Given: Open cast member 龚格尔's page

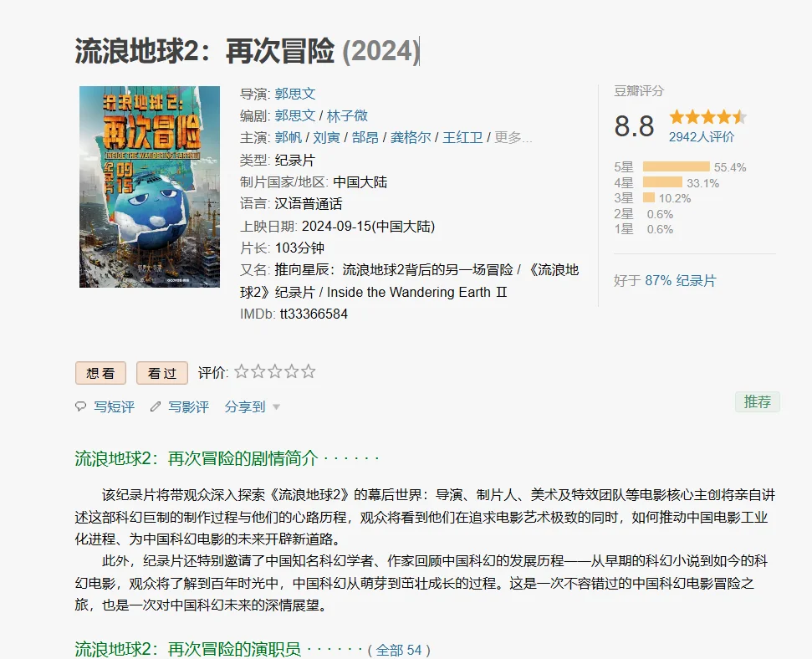Looking at the screenshot, I should (411, 137).
